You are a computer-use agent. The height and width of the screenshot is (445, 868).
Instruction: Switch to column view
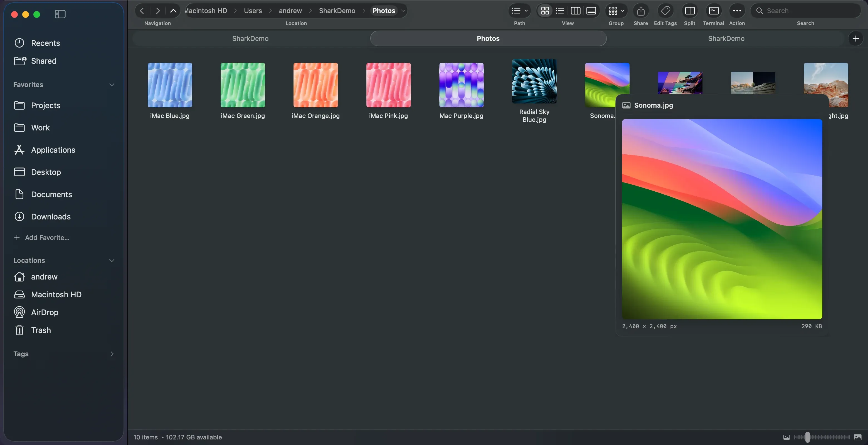click(x=576, y=11)
